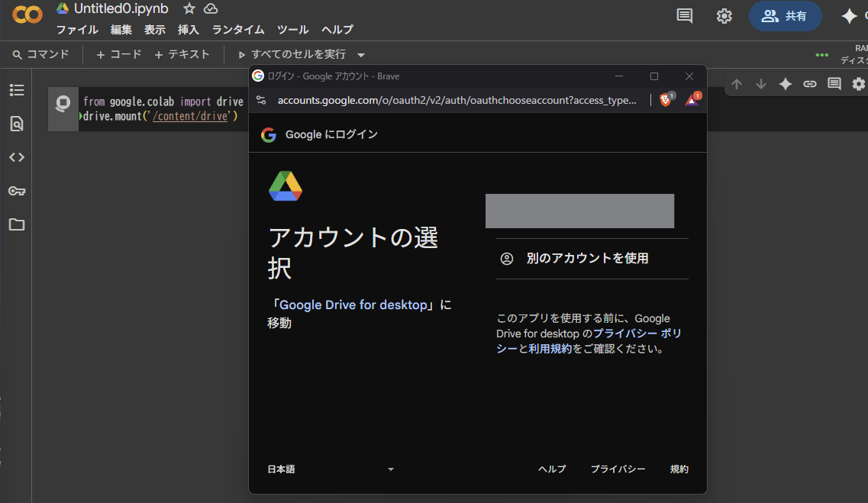Open the ランタイム menu
This screenshot has width=868, height=503.
(x=238, y=30)
